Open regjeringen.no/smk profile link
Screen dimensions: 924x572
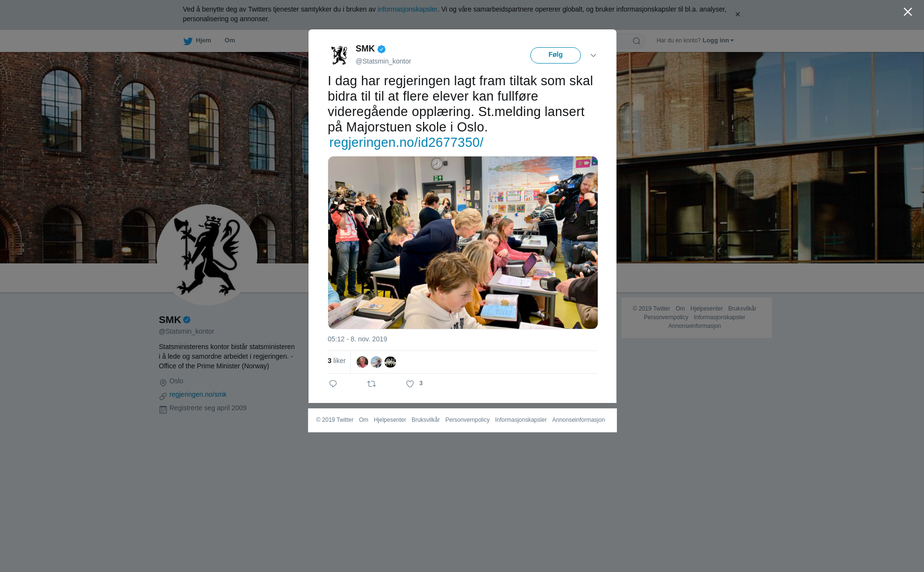coord(198,394)
